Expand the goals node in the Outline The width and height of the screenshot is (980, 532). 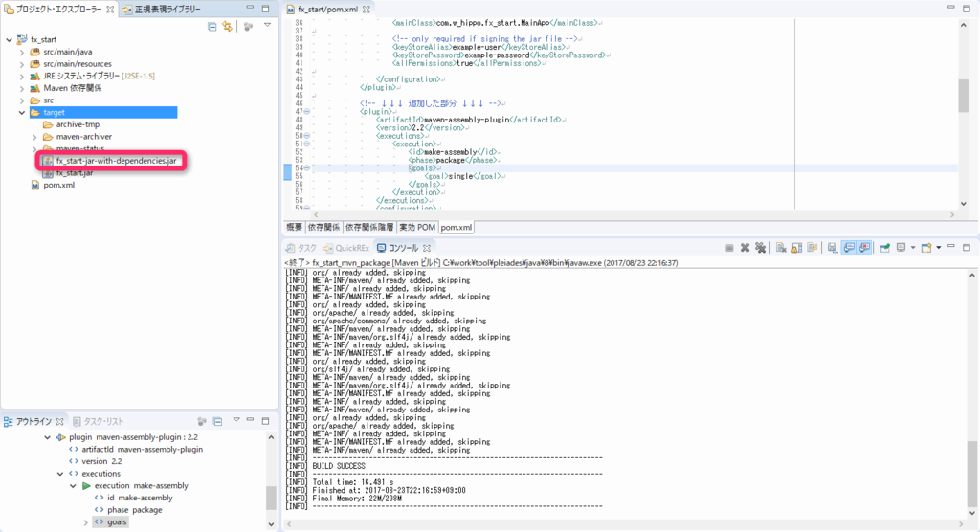coord(85,522)
